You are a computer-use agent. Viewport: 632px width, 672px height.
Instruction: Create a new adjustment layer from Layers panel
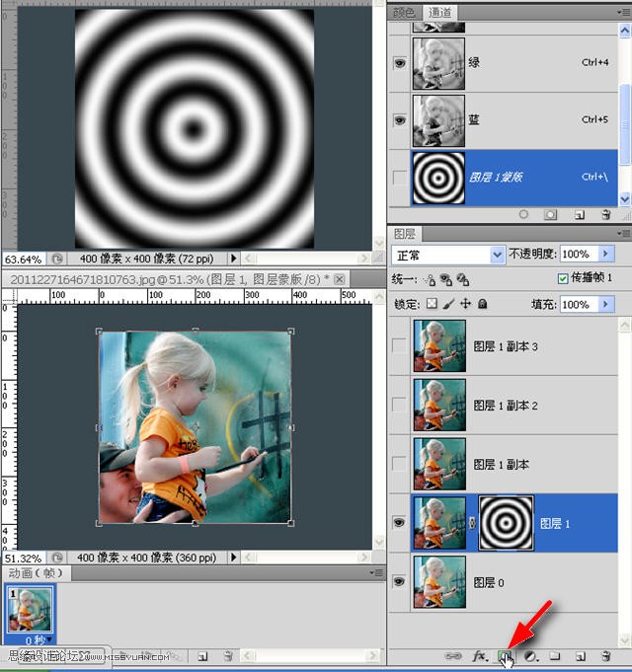click(530, 655)
